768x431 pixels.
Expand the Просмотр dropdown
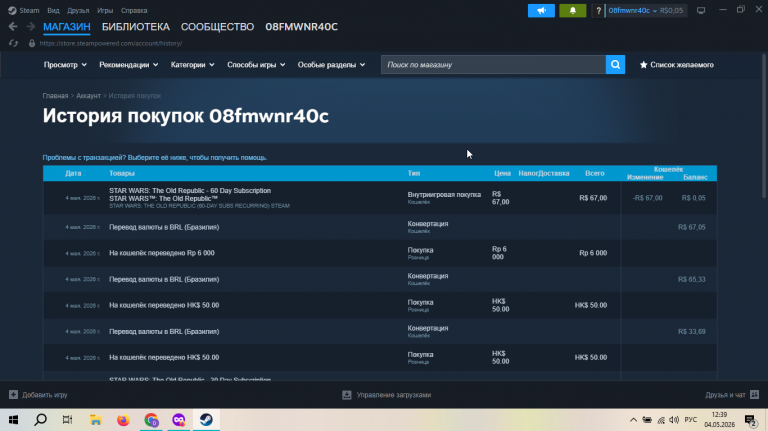point(65,65)
